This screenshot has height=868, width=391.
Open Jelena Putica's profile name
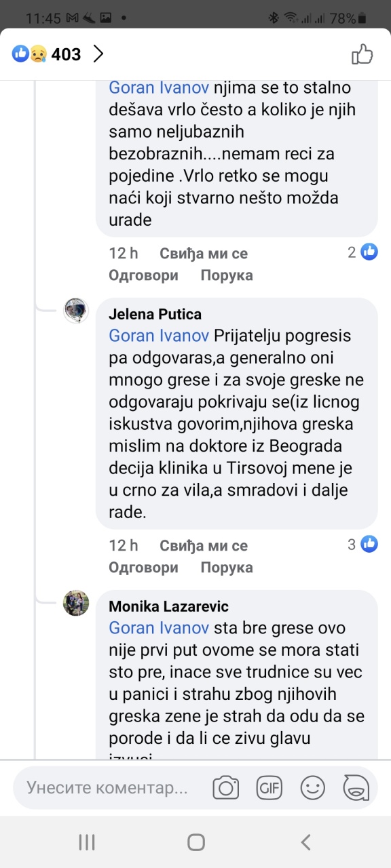click(x=155, y=315)
